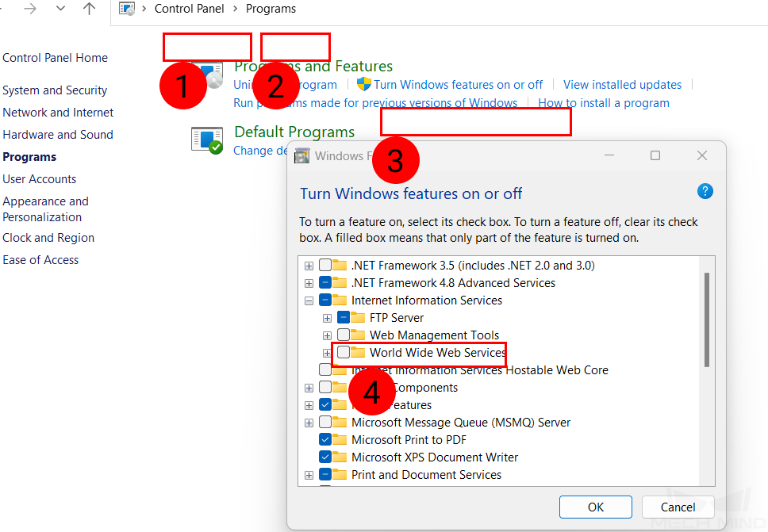This screenshot has width=768, height=532.
Task: Open How to install a program
Action: click(x=604, y=103)
